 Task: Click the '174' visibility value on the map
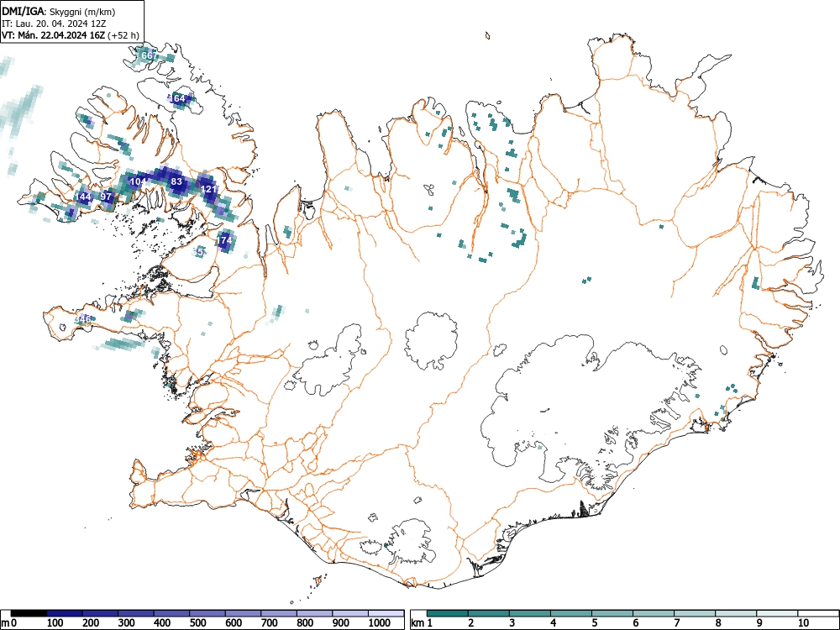pos(225,240)
